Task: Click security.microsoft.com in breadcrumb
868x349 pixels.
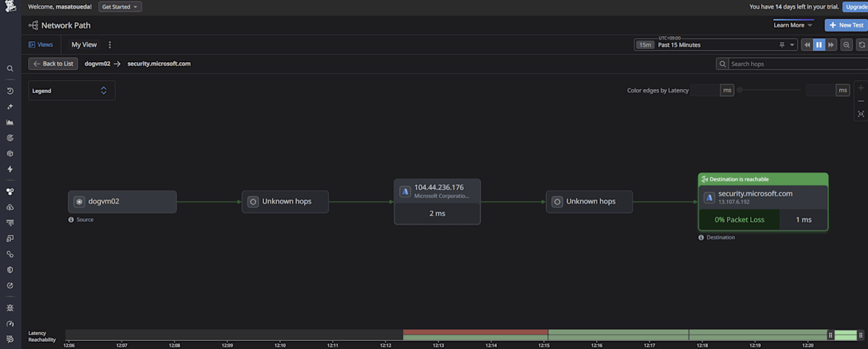Action: [x=159, y=64]
